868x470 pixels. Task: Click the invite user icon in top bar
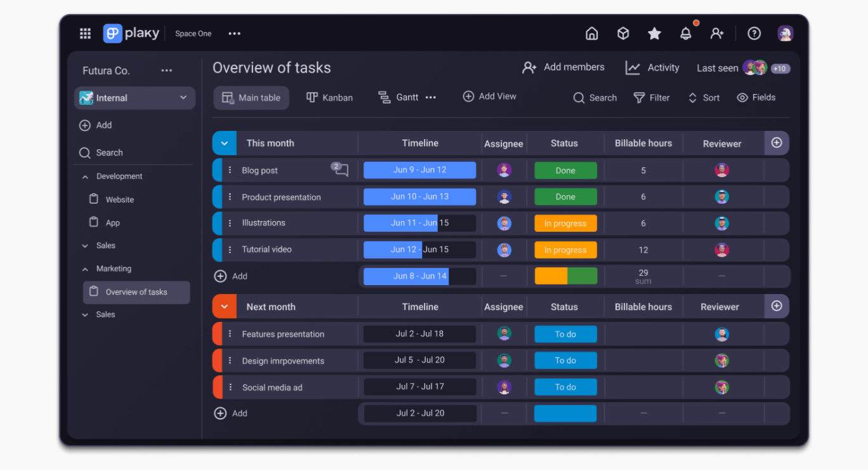[x=717, y=34]
